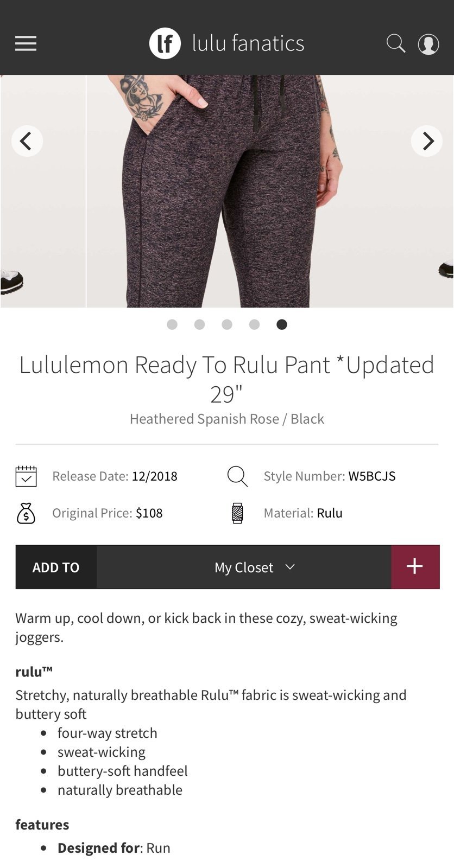Click the magnifier icon beside Style Number
Viewport: 454px width, 868px height.
pyautogui.click(x=237, y=476)
